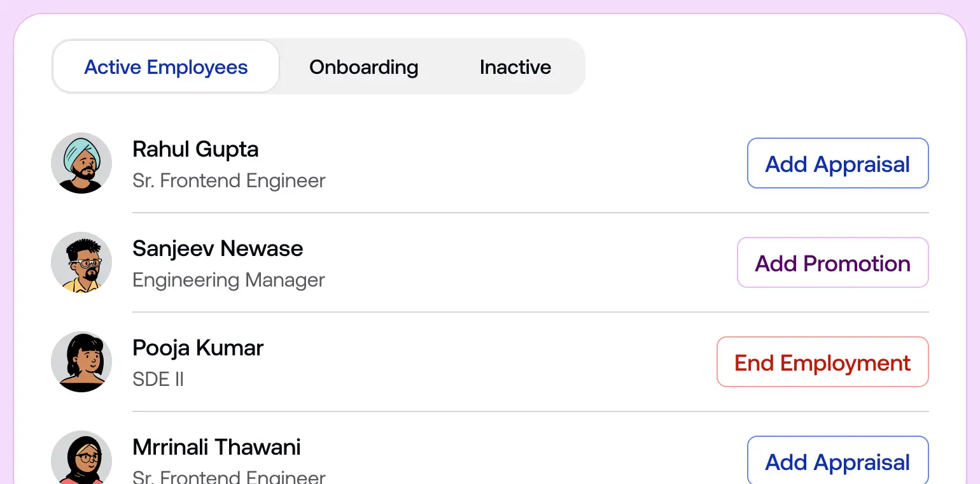Viewport: 980px width, 484px height.
Task: Click Mrrinali Thawani's job title text
Action: pyautogui.click(x=228, y=476)
